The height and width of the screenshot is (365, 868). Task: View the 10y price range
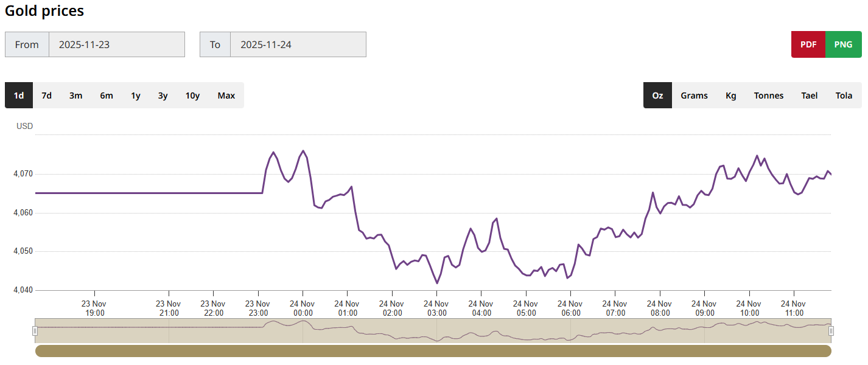click(x=192, y=96)
